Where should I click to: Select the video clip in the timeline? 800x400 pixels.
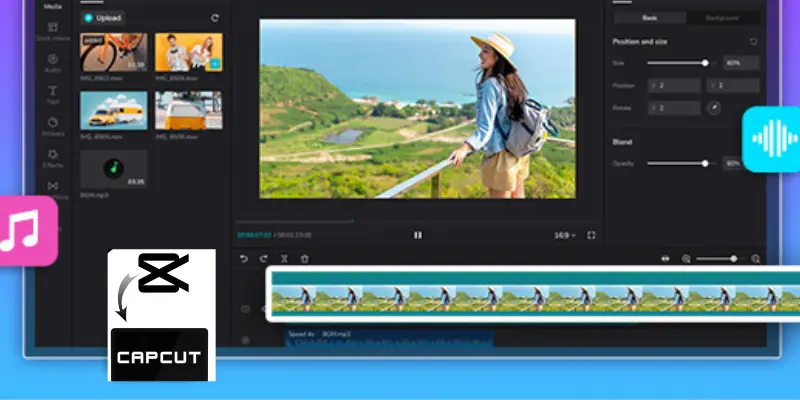tap(535, 293)
